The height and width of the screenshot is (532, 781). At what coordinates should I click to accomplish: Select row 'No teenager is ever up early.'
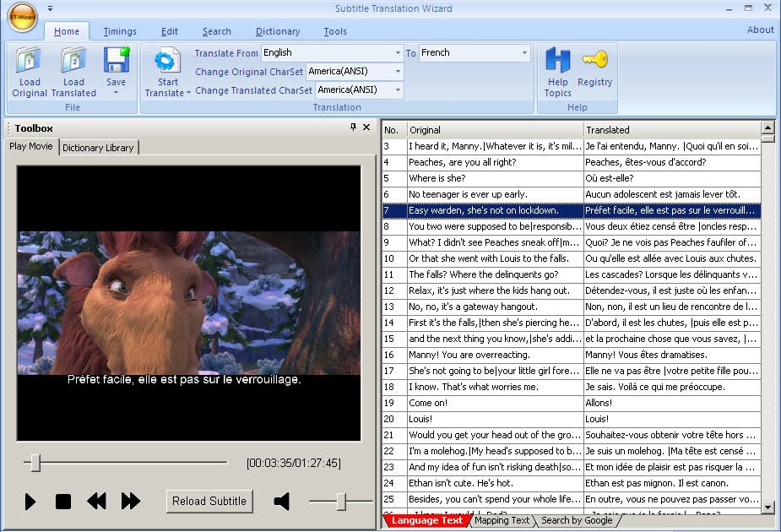572,194
